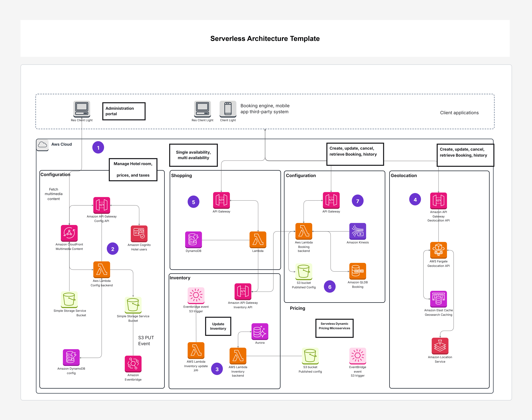Select the Administration portal Res Client Light computer icon
The image size is (532, 420).
coord(82,109)
